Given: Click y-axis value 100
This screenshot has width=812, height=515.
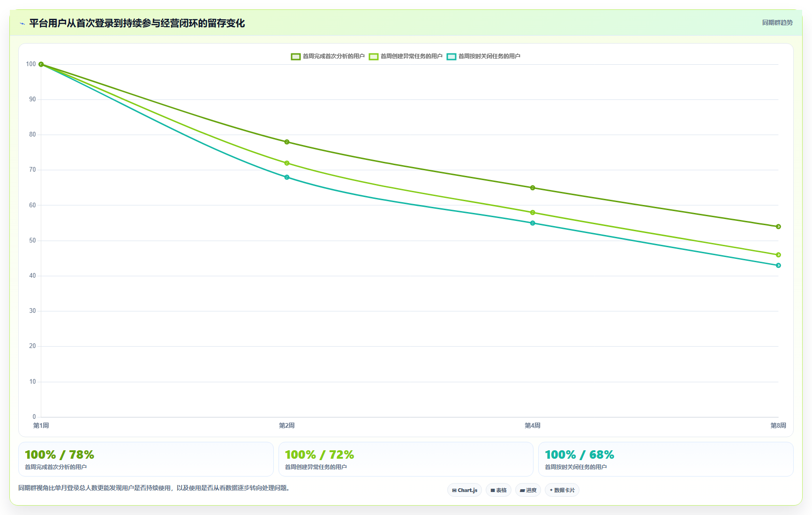Looking at the screenshot, I should click(x=31, y=64).
